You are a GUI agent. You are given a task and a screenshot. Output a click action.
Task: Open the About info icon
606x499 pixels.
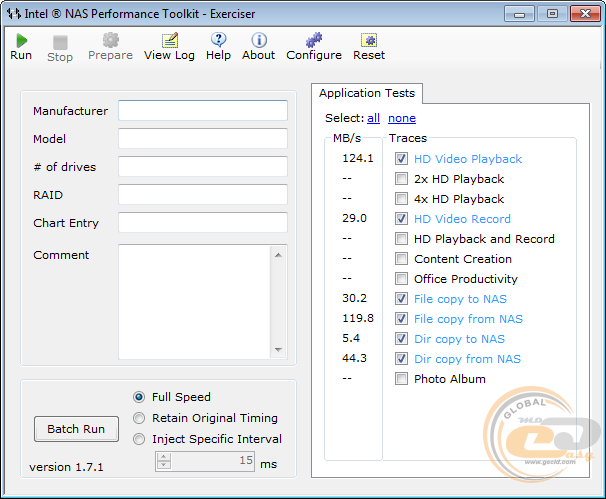pos(259,40)
